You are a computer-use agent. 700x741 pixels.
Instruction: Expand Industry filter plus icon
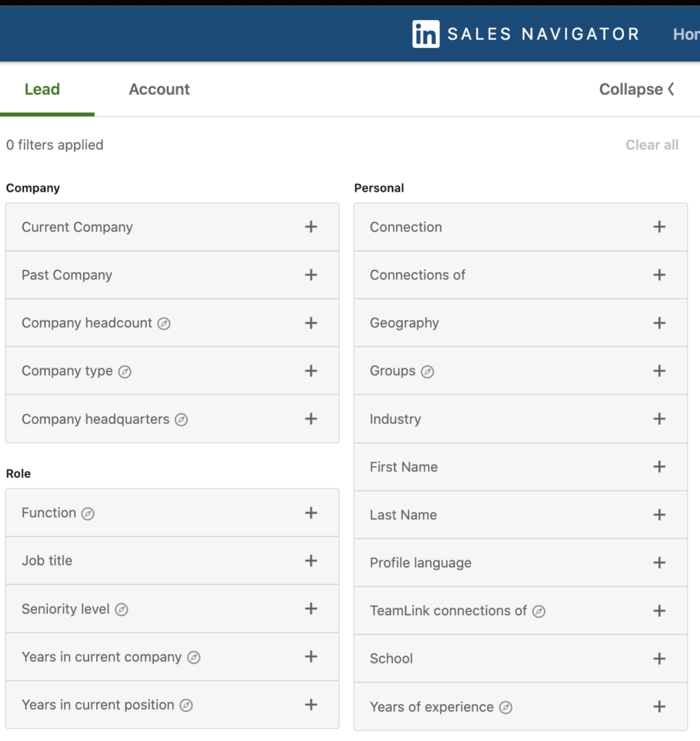pos(660,419)
